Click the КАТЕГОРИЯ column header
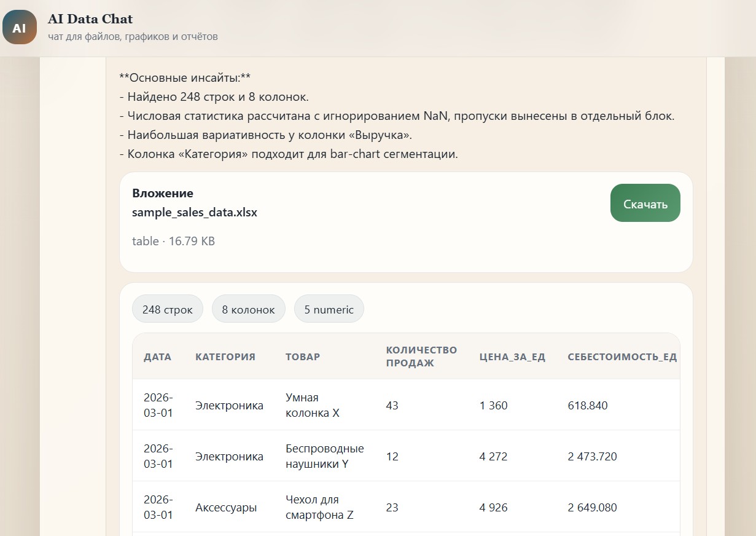Screen dimensions: 756x536 click(x=225, y=357)
